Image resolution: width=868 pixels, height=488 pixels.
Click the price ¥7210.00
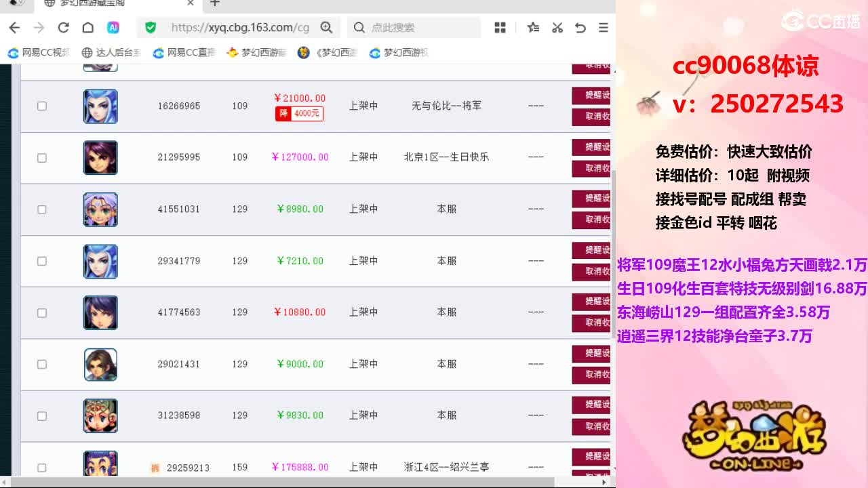click(300, 261)
